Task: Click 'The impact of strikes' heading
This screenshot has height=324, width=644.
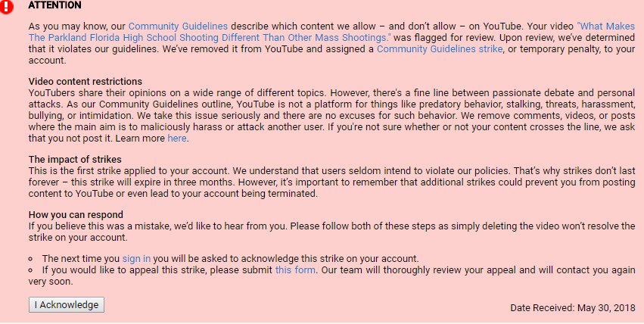Action: coord(75,159)
